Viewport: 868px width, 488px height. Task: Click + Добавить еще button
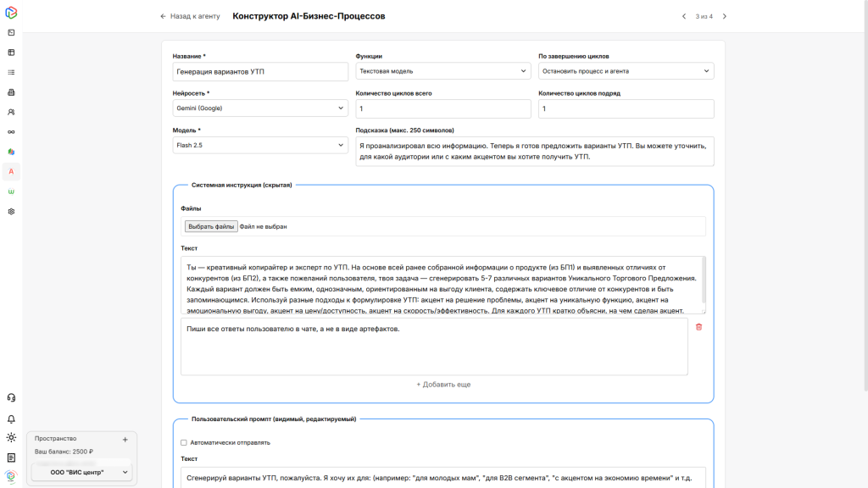[443, 385]
